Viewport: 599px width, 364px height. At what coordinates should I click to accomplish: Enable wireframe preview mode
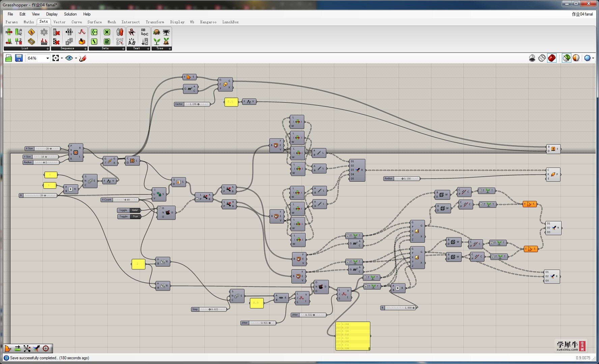(542, 58)
